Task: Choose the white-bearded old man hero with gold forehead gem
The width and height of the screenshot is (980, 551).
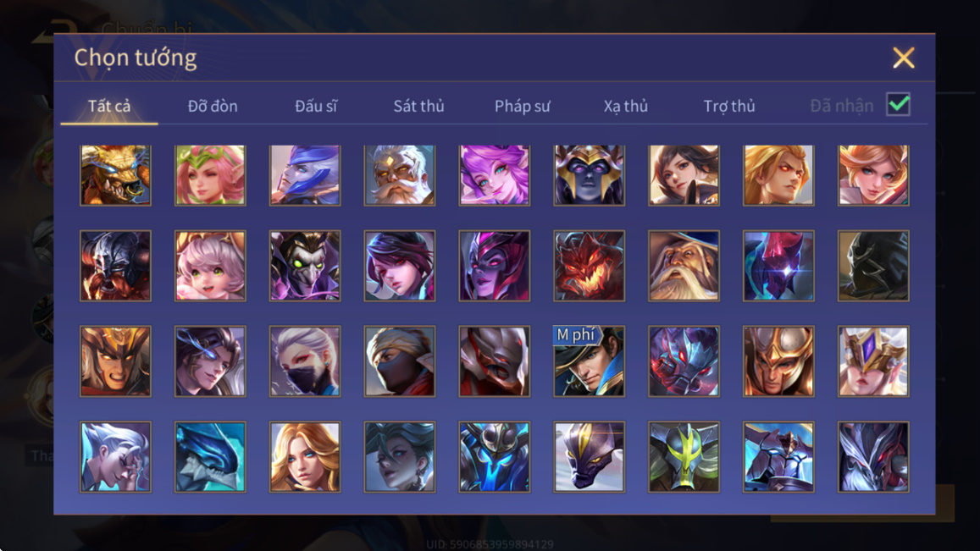Action: pos(400,175)
